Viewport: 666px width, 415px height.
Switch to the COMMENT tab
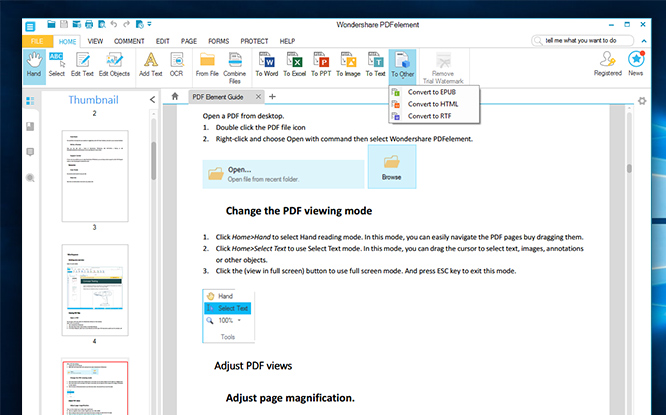click(x=129, y=41)
